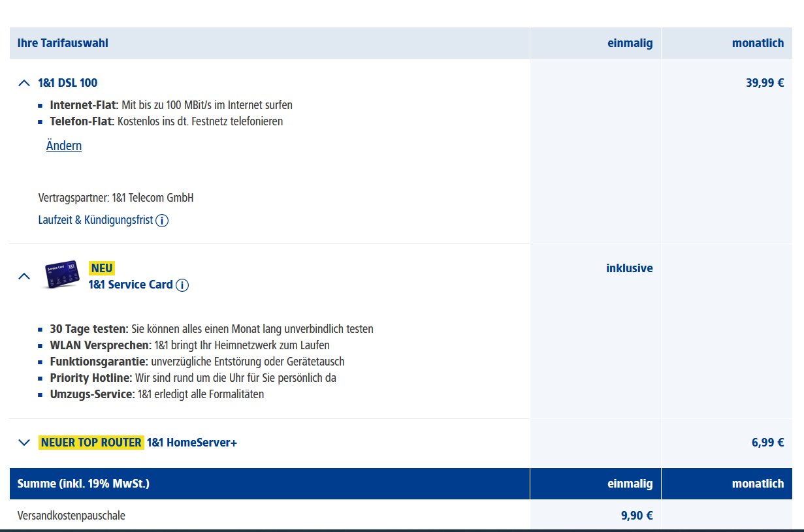Click the Funktionsgarantie bullet line
804x532 pixels.
click(197, 362)
